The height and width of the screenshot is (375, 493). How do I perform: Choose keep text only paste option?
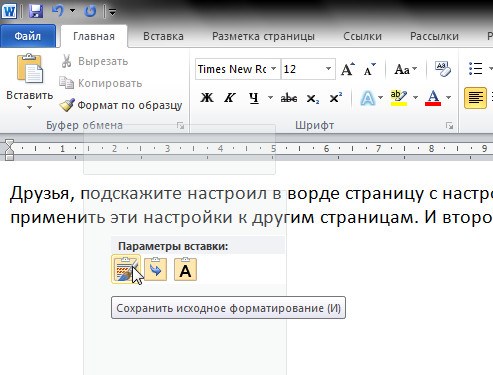point(185,269)
